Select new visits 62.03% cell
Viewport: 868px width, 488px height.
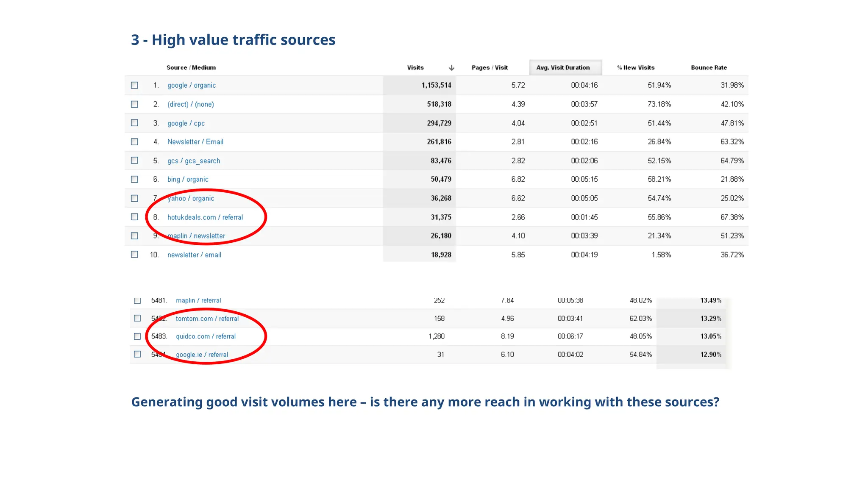click(640, 319)
